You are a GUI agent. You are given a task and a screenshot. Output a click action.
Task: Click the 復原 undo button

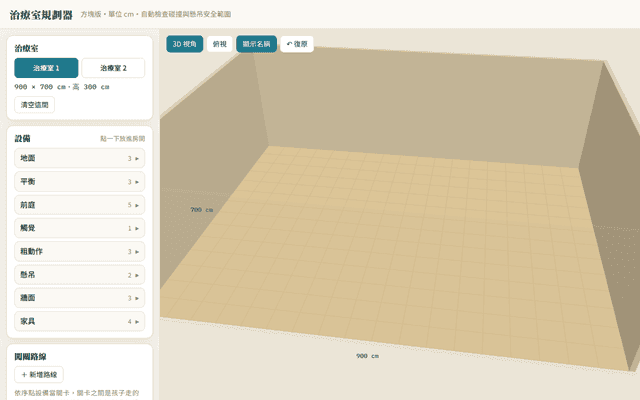(297, 44)
